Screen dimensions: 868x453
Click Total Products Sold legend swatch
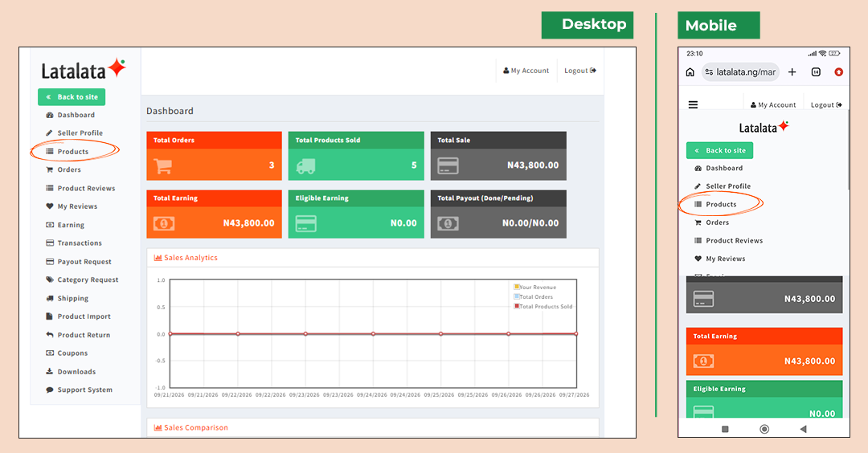[517, 306]
